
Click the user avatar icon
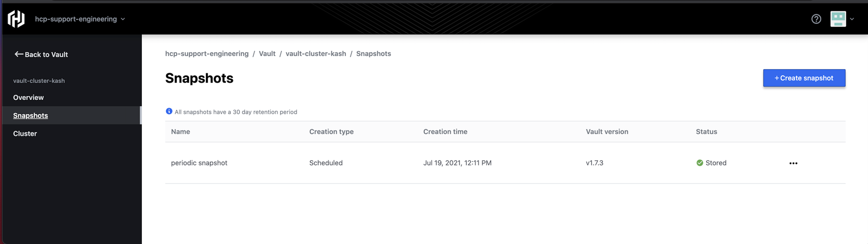[838, 19]
